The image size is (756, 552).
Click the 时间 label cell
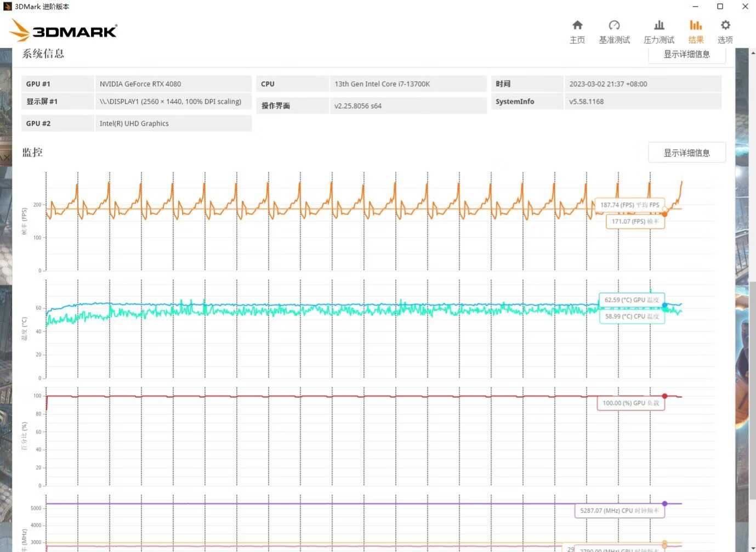coord(527,84)
